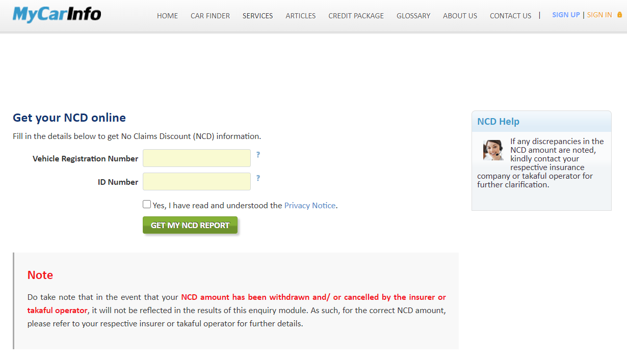Open the Privacy Notice link

[309, 205]
